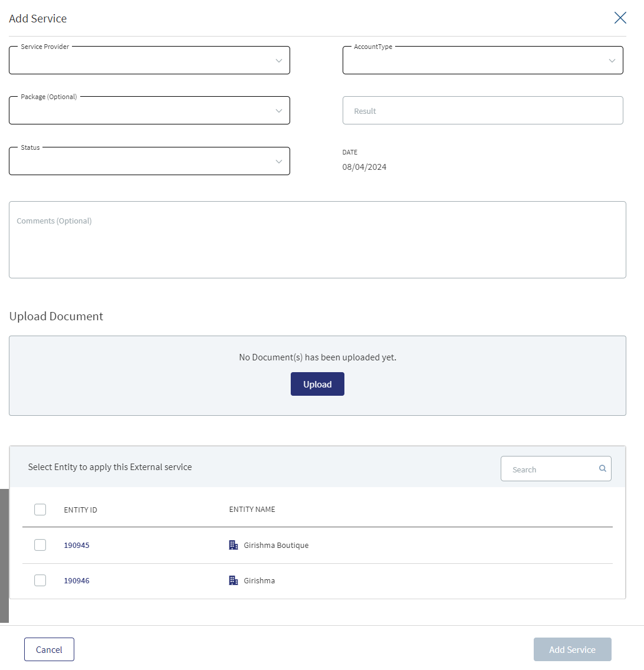Check the box for entity 190945
The image size is (644, 670).
coord(40,545)
